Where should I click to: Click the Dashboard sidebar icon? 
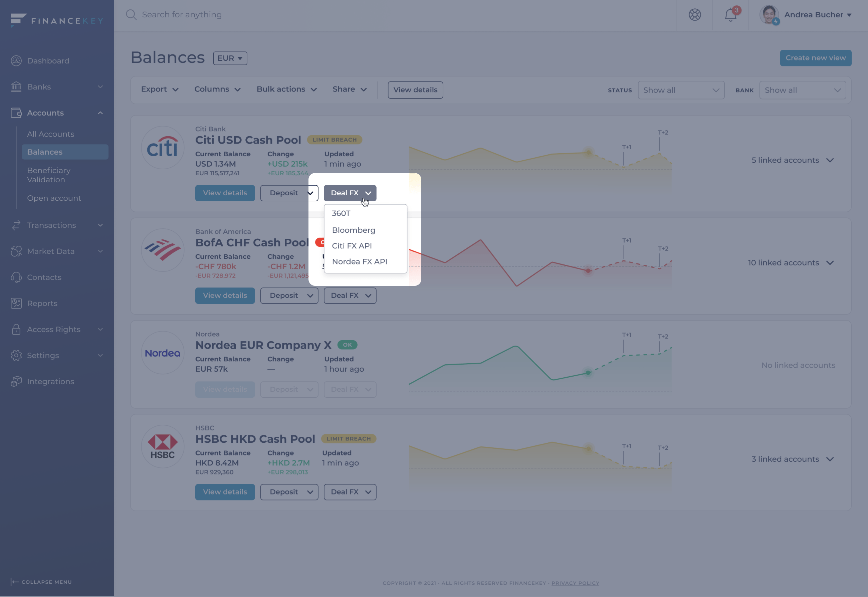16,60
